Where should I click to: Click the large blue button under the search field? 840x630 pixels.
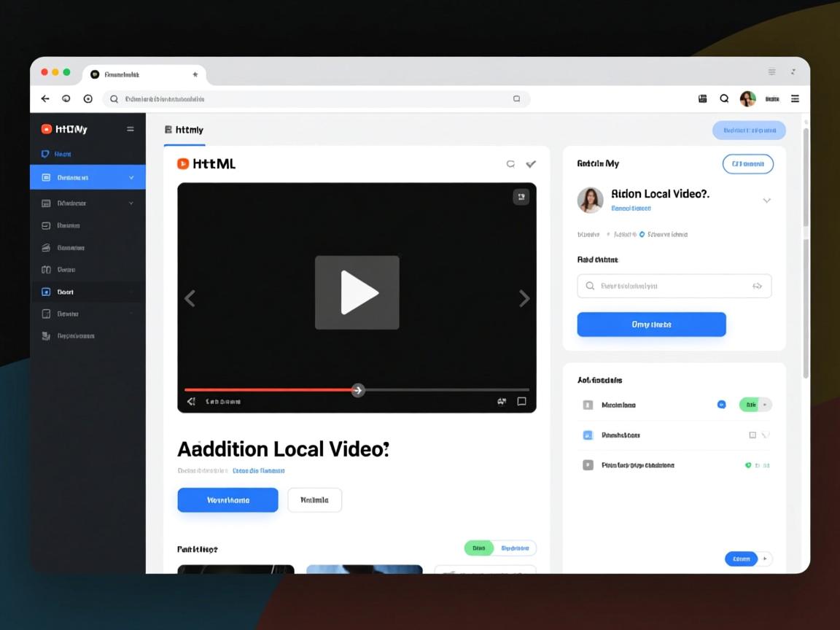click(x=651, y=324)
